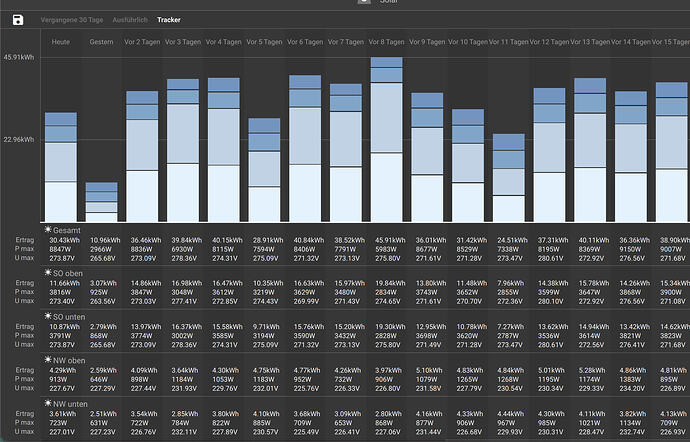Click SO unten Ertrag value 19.30kWh
The image size is (690, 442).
pyautogui.click(x=390, y=327)
